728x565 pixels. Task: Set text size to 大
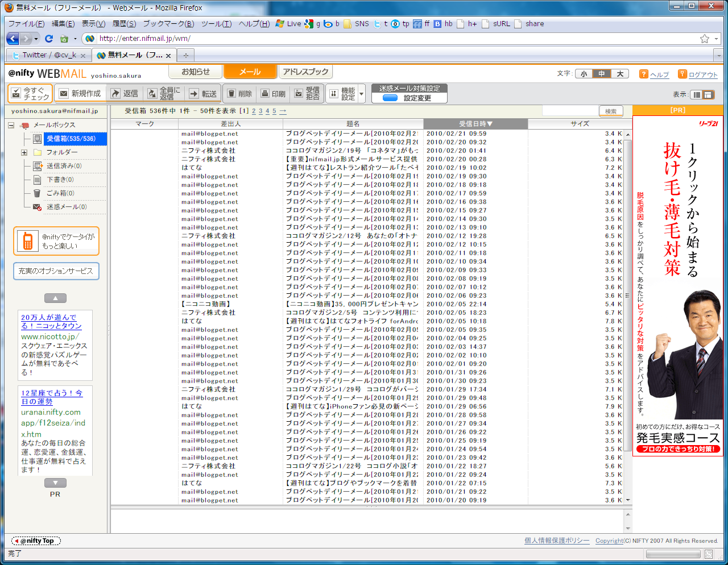(620, 74)
